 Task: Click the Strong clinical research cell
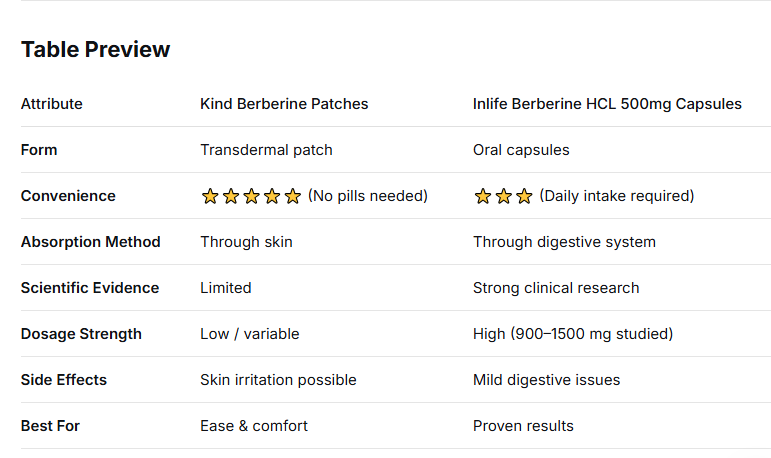[556, 288]
